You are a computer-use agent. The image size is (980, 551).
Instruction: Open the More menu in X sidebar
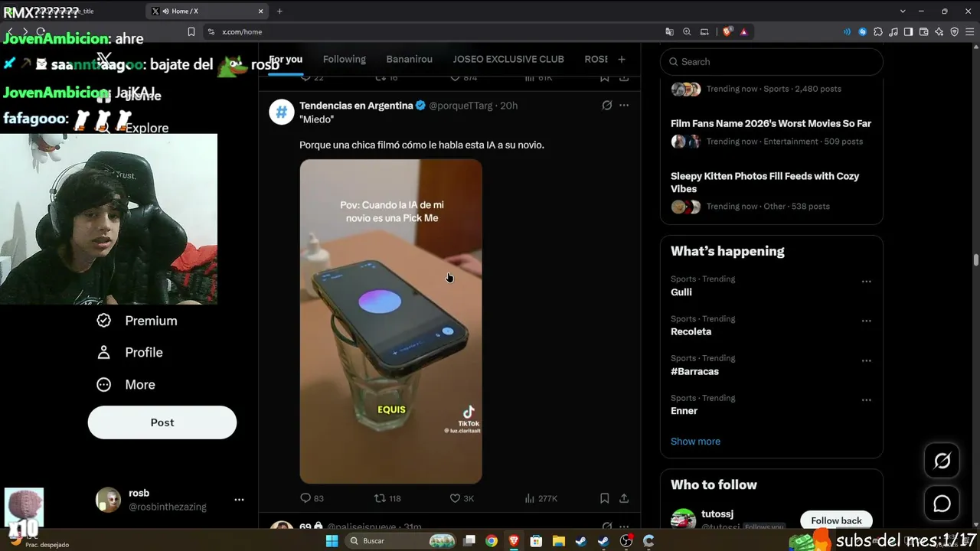pyautogui.click(x=126, y=384)
